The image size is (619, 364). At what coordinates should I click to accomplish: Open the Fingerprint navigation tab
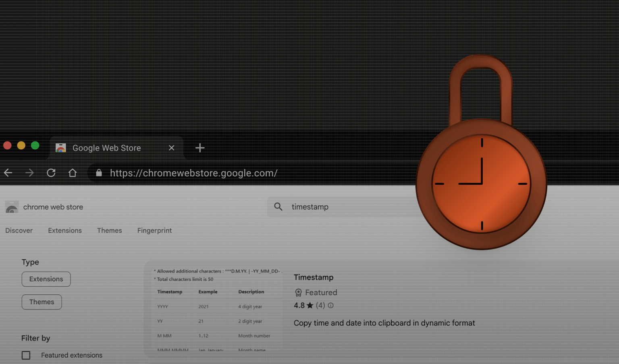(154, 230)
